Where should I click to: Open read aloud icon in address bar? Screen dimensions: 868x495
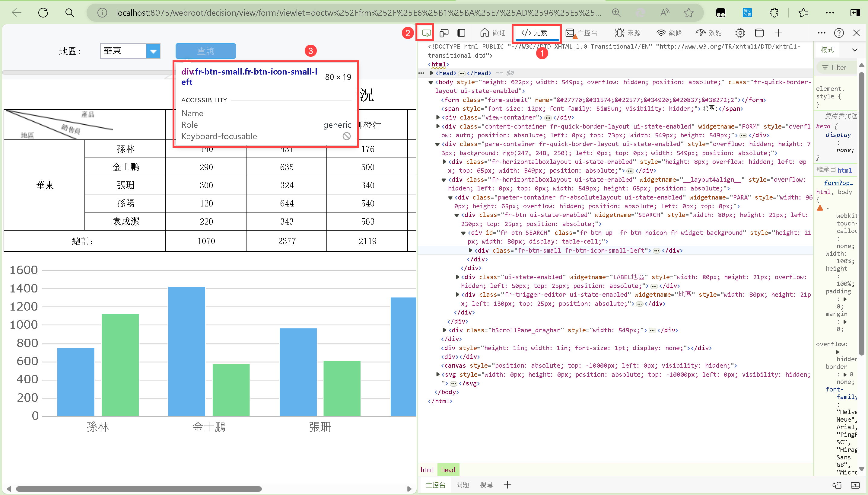click(665, 13)
